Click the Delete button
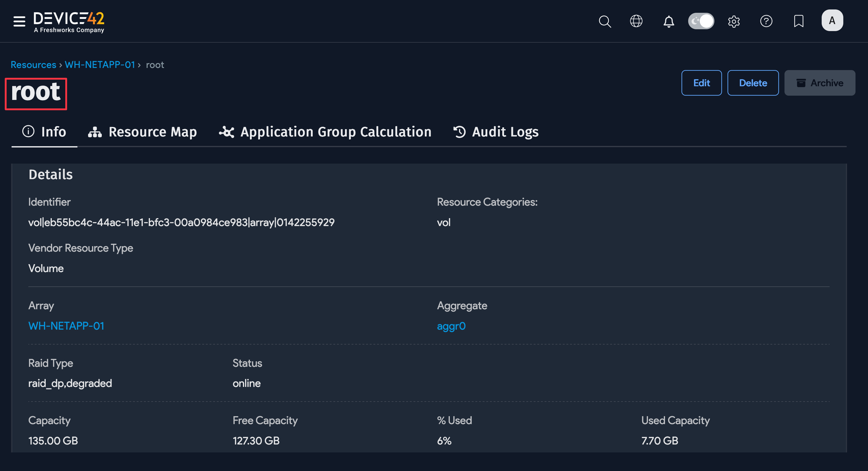Image resolution: width=868 pixels, height=471 pixels. [x=753, y=83]
